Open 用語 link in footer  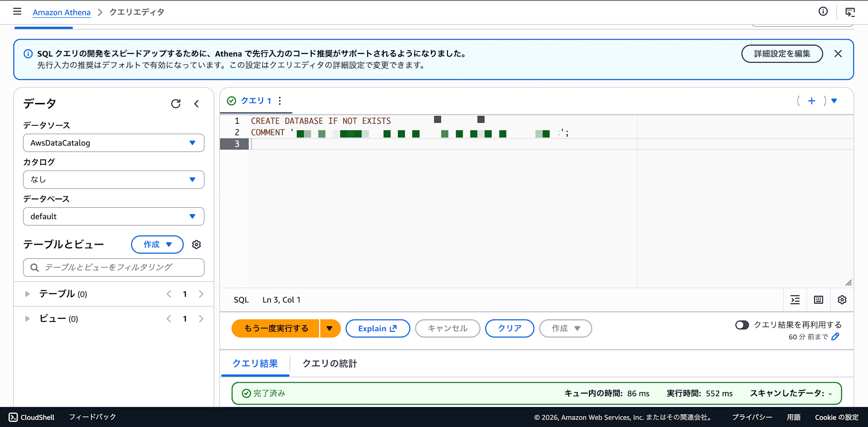click(794, 417)
